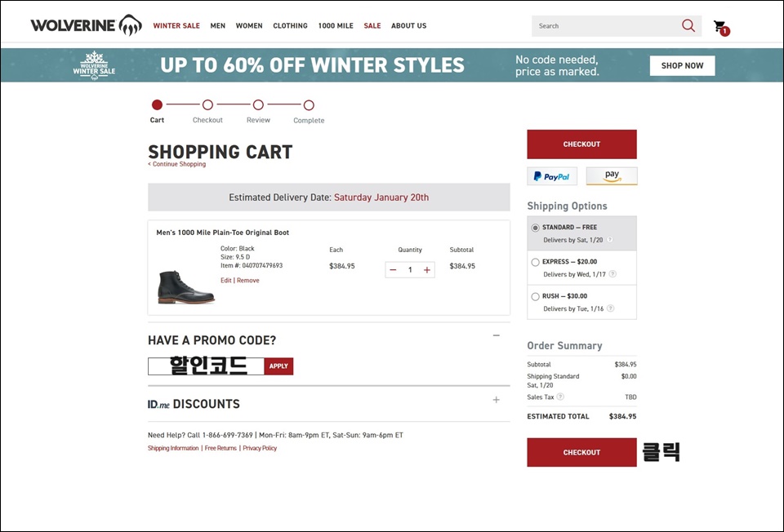Click the magnifying glass search icon
Image resolution: width=784 pixels, height=532 pixels.
688,25
